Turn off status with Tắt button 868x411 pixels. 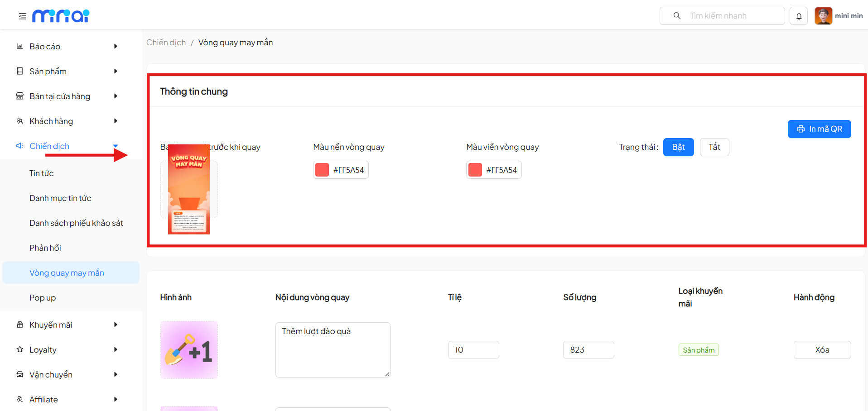point(714,147)
